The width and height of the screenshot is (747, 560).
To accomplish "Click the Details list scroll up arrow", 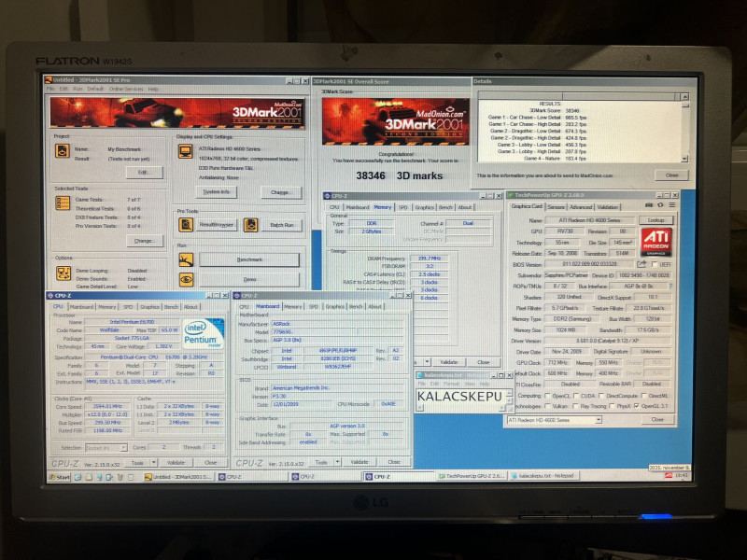I will tap(684, 97).
